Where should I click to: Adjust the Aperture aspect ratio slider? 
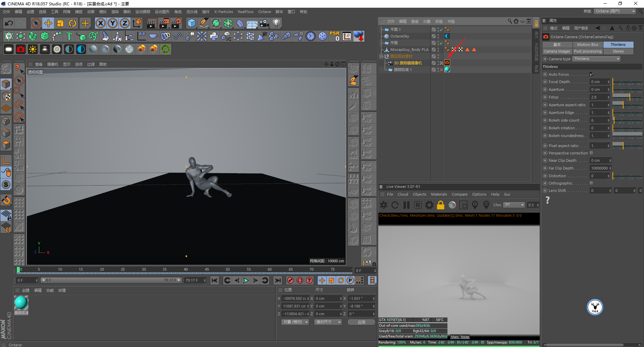tap(627, 105)
